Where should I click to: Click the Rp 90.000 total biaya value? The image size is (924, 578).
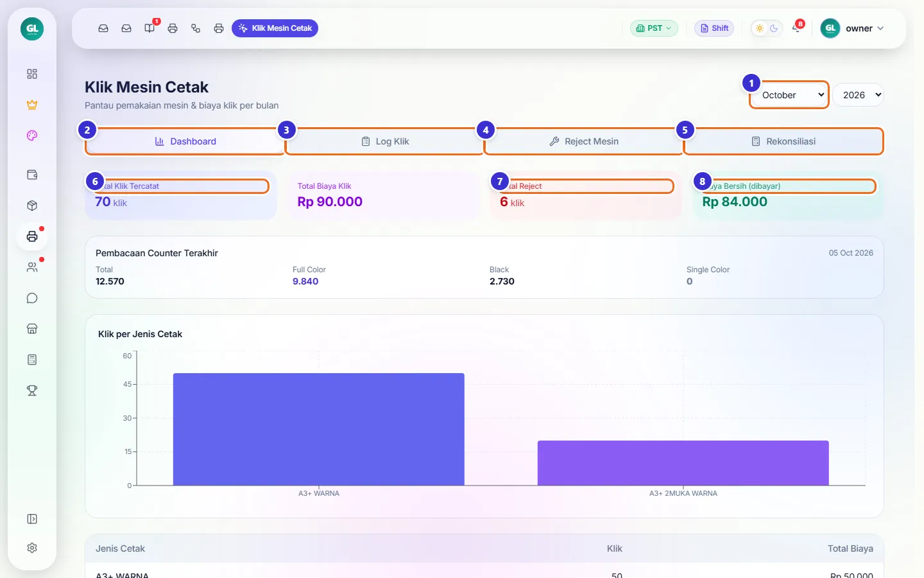(x=330, y=202)
